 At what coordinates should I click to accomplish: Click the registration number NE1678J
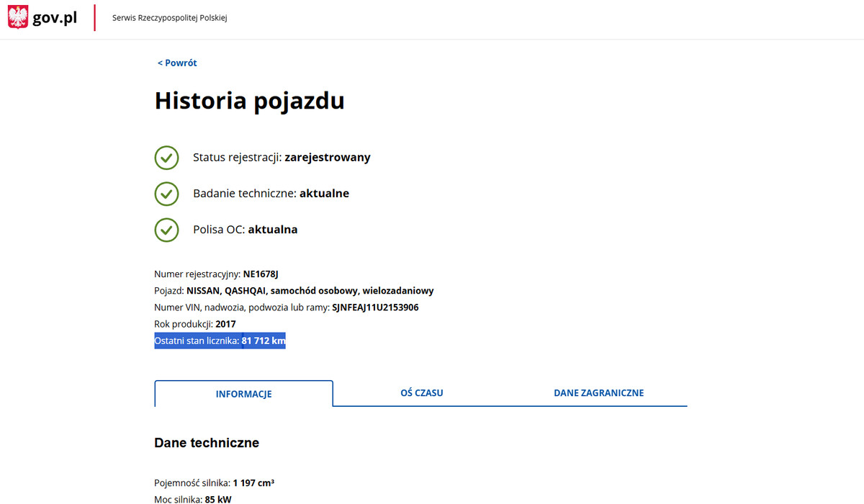261,274
